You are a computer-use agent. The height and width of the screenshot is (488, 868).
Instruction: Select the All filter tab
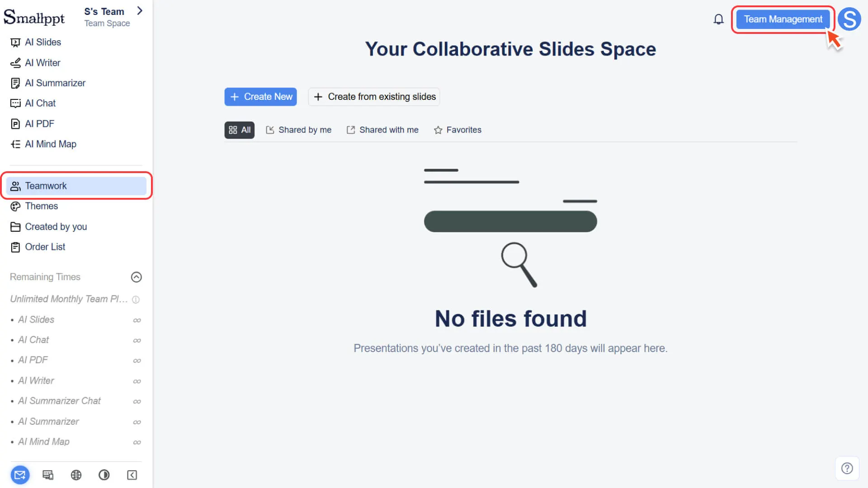[240, 130]
